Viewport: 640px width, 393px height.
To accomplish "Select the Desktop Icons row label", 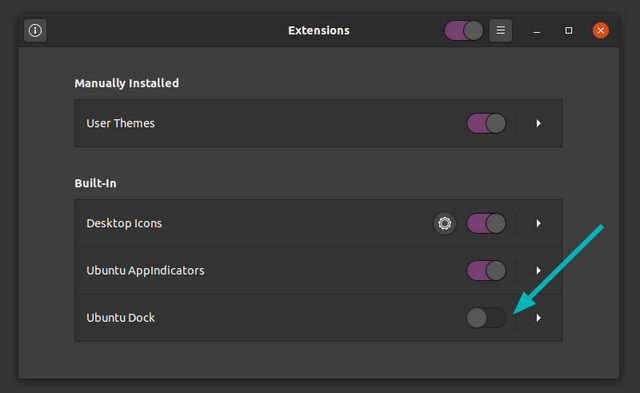I will 124,223.
